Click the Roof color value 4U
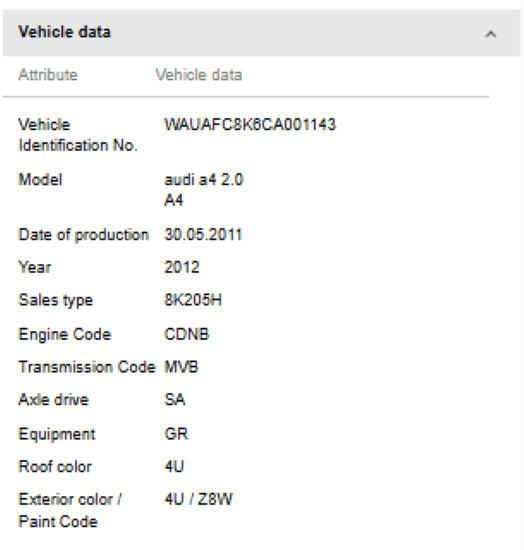Image resolution: width=524 pixels, height=550 pixels. coord(174,467)
